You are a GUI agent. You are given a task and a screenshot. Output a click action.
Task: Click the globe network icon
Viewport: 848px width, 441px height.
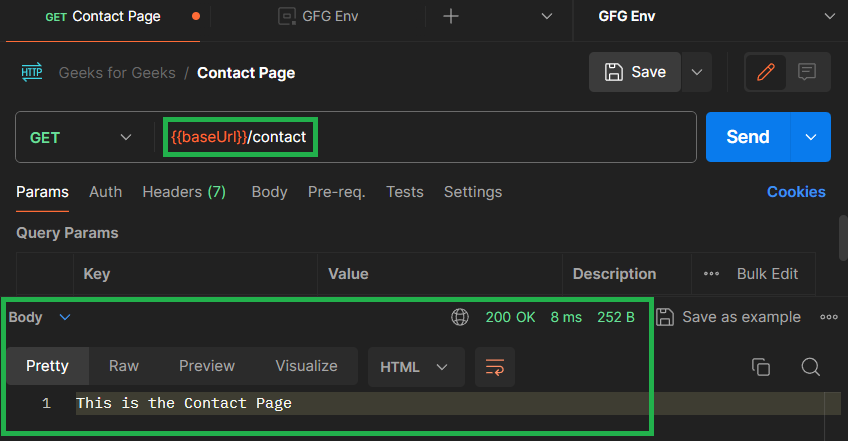[x=460, y=317]
